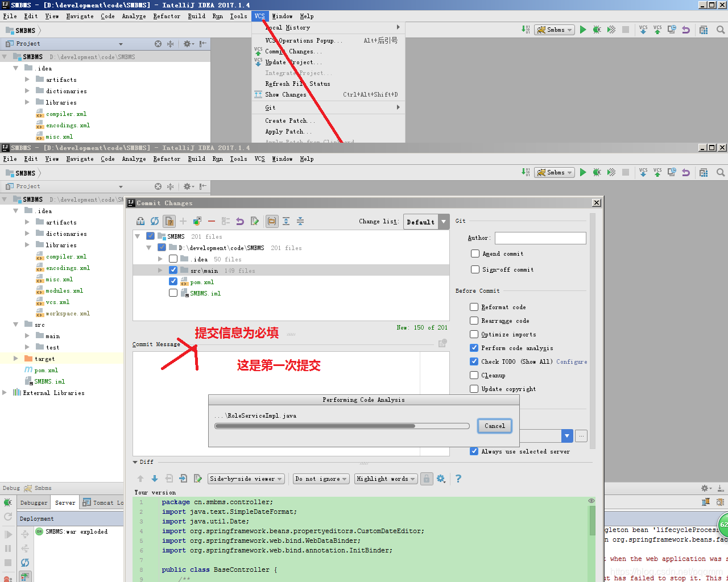Click Expand All icon in Commit Changes toolbar
Image resolution: width=728 pixels, height=582 pixels.
pyautogui.click(x=286, y=221)
